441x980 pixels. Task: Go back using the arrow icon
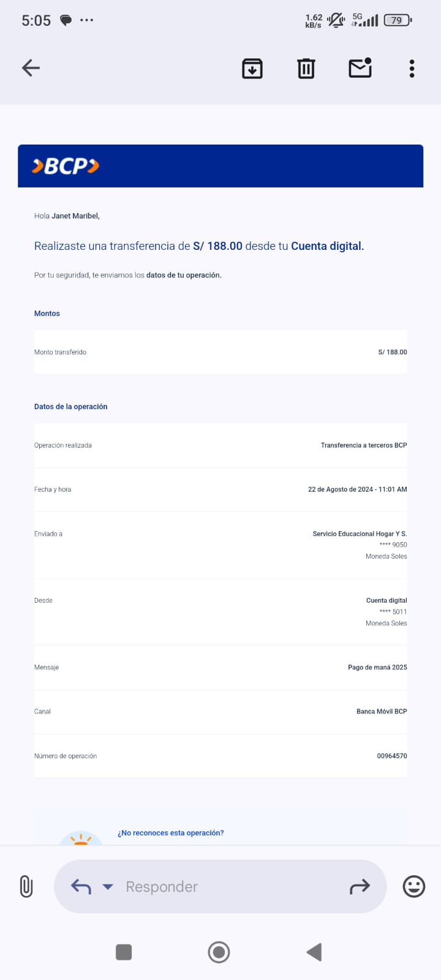31,68
